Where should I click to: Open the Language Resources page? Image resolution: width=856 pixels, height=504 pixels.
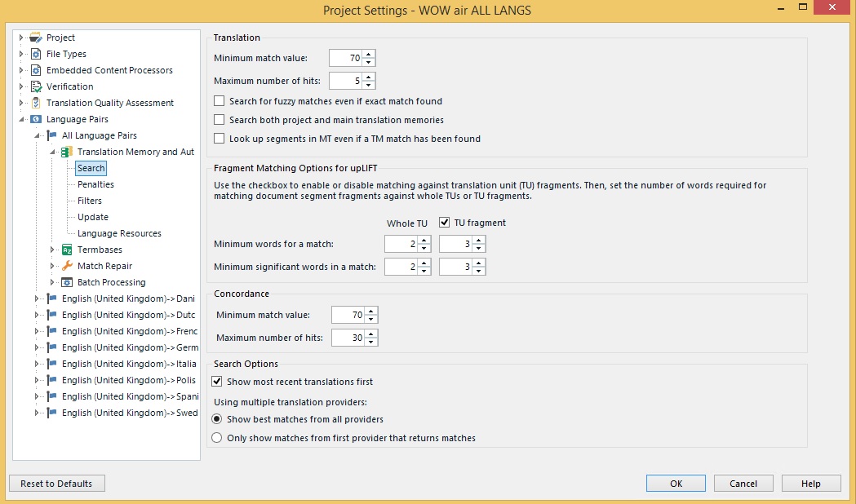point(120,233)
